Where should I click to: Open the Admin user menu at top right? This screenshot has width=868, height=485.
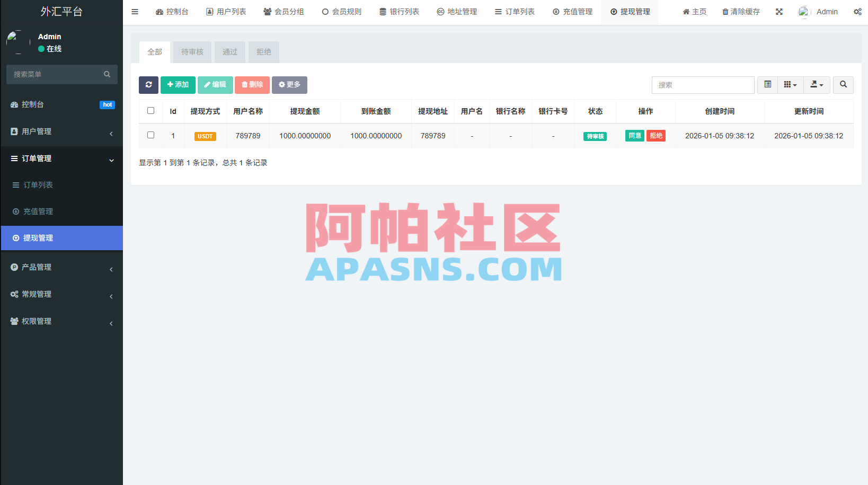pyautogui.click(x=819, y=12)
